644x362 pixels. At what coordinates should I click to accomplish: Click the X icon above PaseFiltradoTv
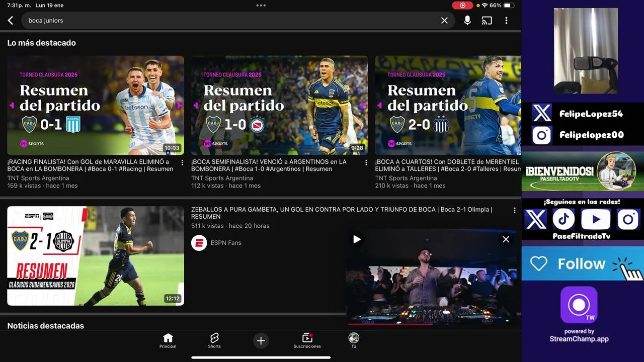[536, 220]
